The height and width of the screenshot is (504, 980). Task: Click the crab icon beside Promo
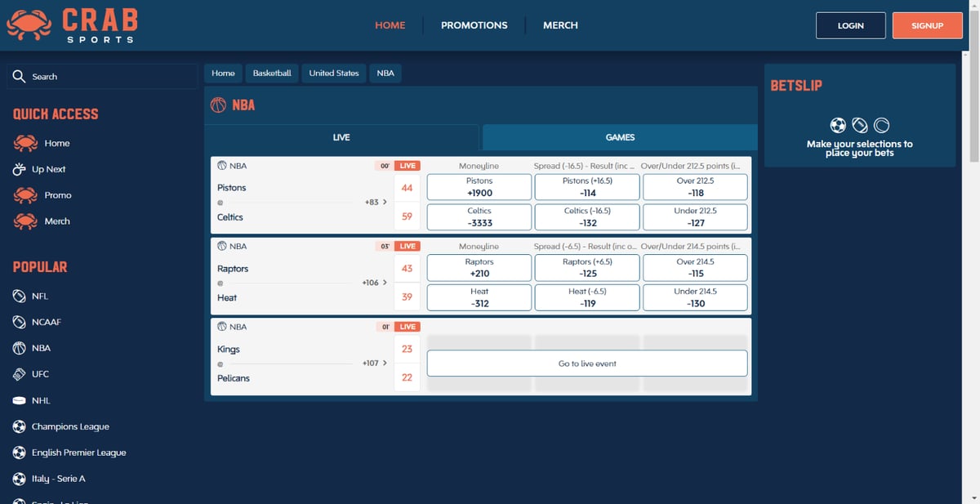click(26, 195)
